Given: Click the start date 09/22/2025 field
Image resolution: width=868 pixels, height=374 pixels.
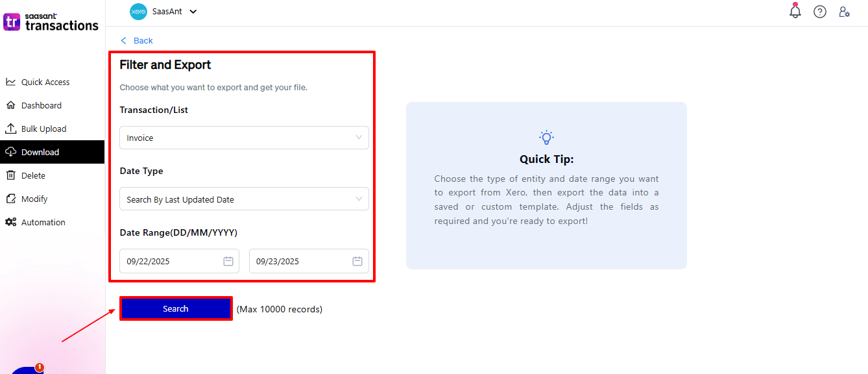Looking at the screenshot, I should (x=169, y=261).
